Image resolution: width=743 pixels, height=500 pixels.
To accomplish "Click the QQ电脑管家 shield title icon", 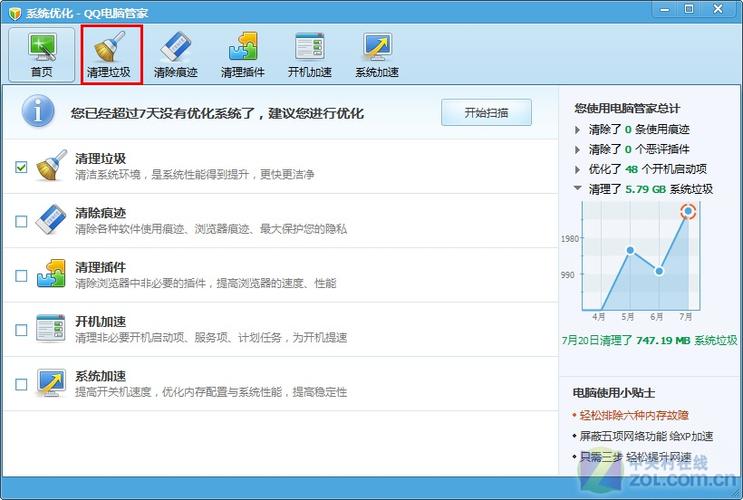I will coord(14,13).
